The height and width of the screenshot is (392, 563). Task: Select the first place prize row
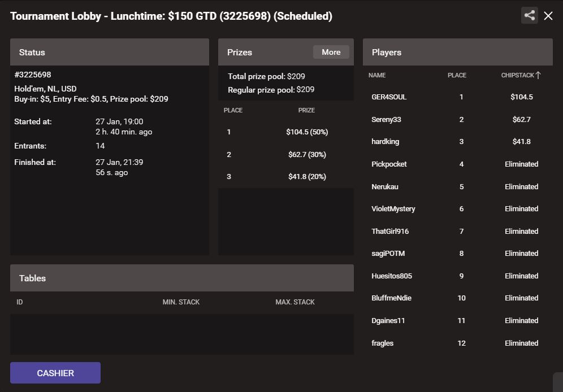click(x=286, y=132)
